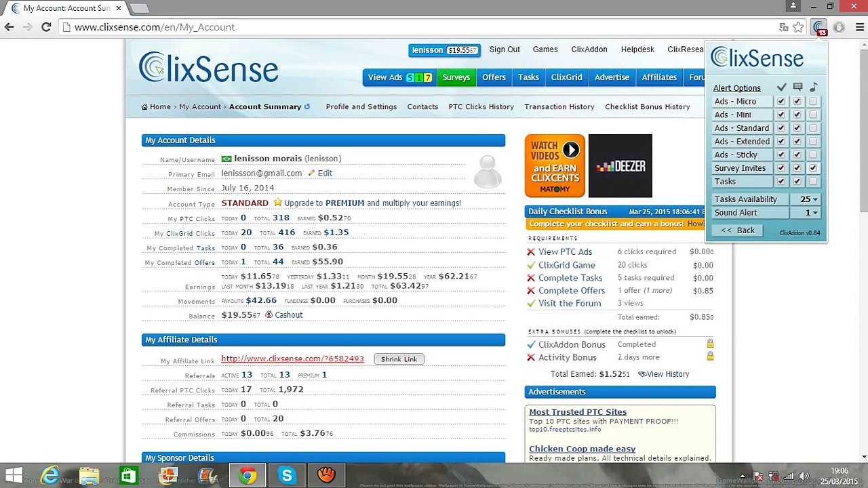Toggle Tasks popup message checkbox

[x=797, y=182]
